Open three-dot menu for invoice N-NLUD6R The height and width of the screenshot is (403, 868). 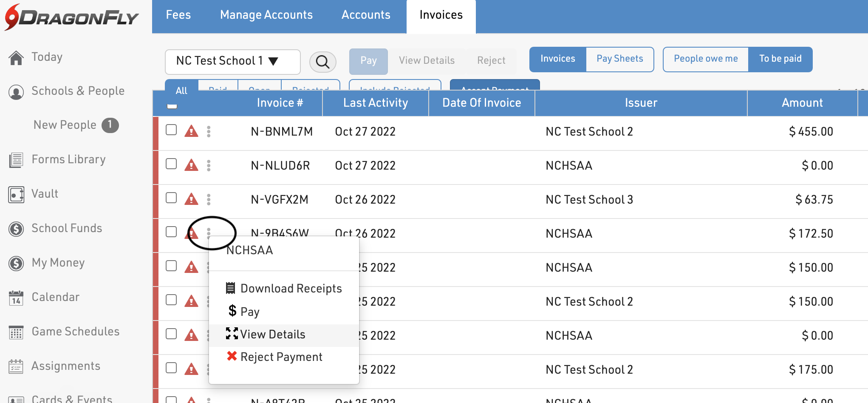coord(209,165)
